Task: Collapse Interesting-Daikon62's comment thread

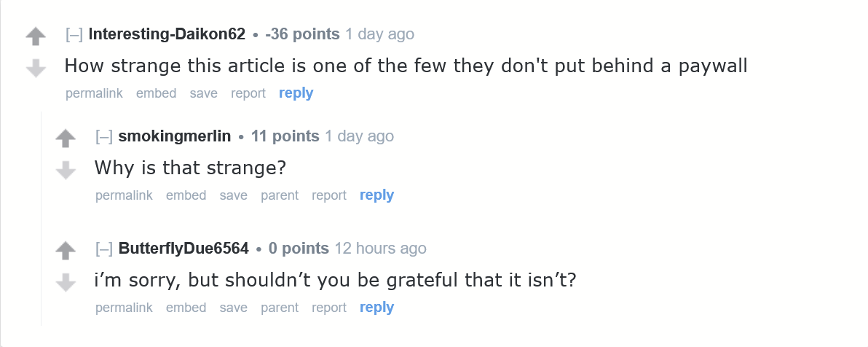Action: pyautogui.click(x=74, y=34)
